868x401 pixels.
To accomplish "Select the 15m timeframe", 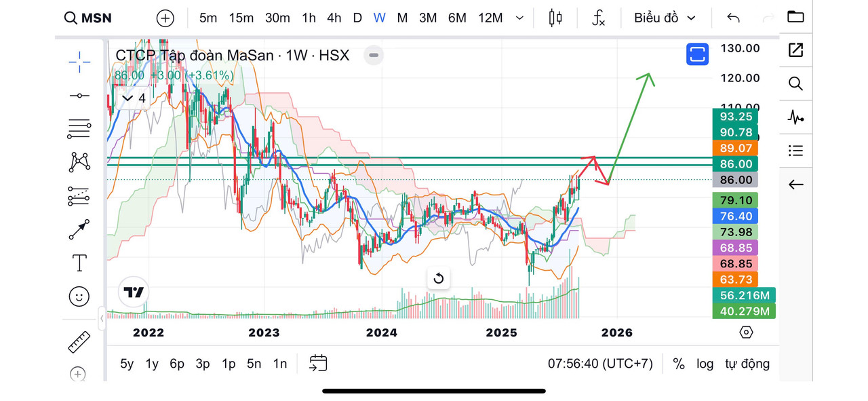I will 241,18.
